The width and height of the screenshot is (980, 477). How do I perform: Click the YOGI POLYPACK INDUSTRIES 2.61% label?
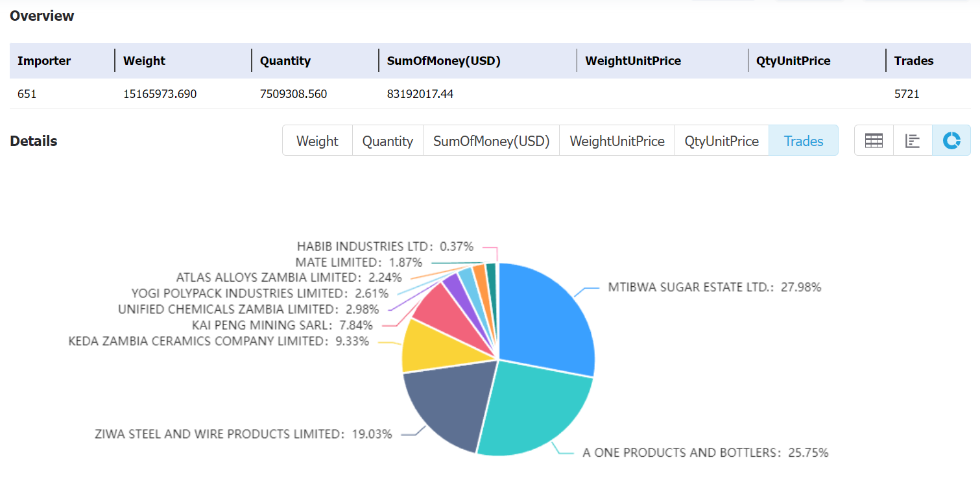(260, 293)
